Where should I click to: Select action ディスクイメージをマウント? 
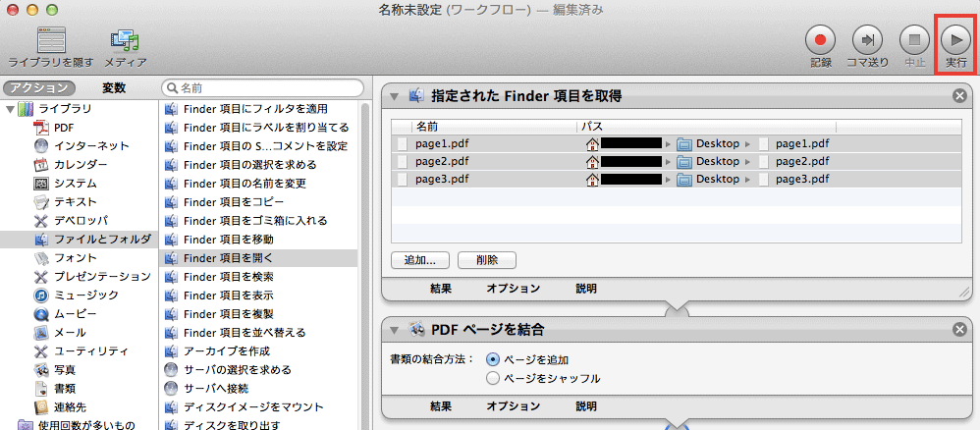tap(259, 406)
